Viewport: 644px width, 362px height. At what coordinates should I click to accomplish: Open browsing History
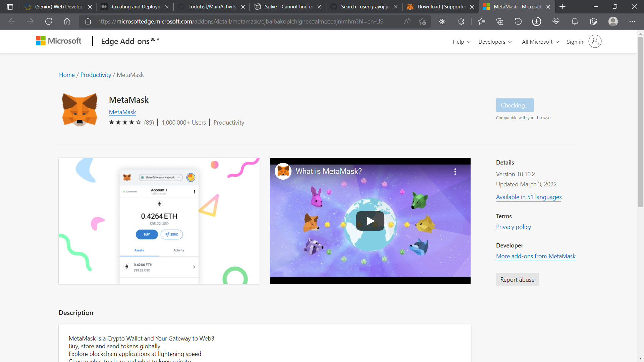(x=518, y=21)
